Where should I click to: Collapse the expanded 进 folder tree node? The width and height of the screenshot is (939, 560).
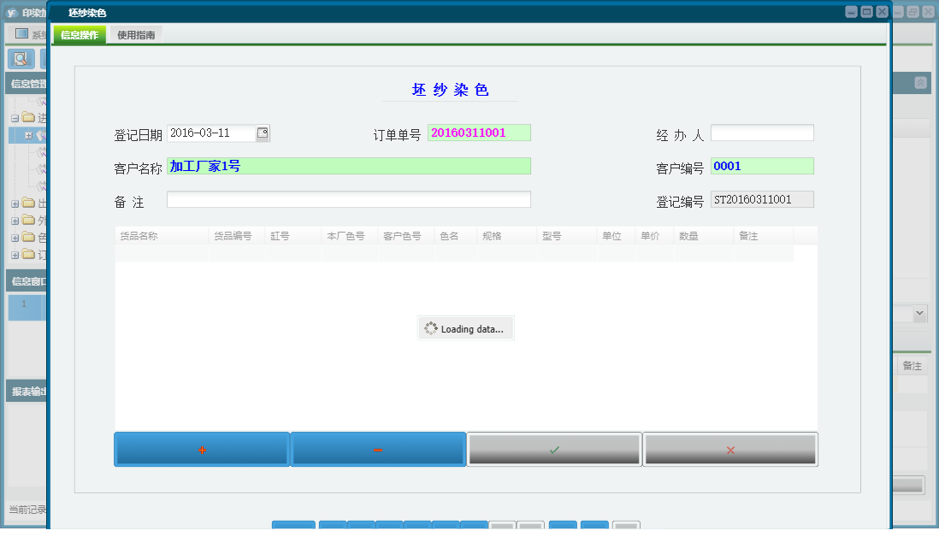point(15,118)
